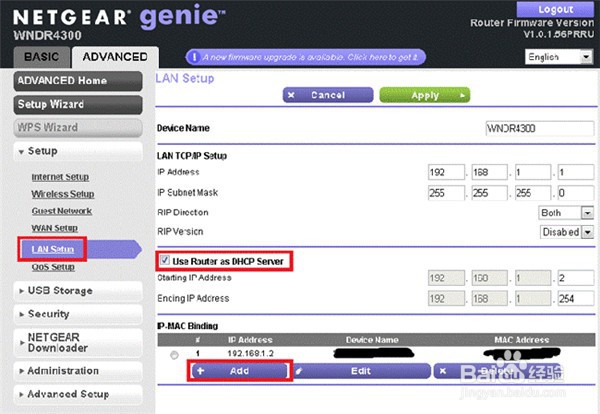This screenshot has width=600, height=414.
Task: Expand the NETGEAR Downloader section
Action: click(x=78, y=342)
